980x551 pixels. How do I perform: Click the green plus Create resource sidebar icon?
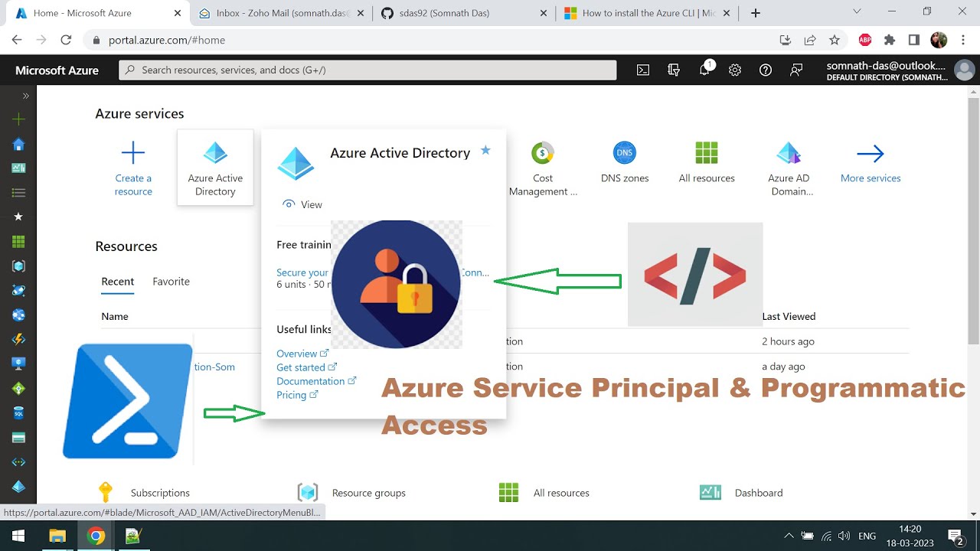pos(19,119)
